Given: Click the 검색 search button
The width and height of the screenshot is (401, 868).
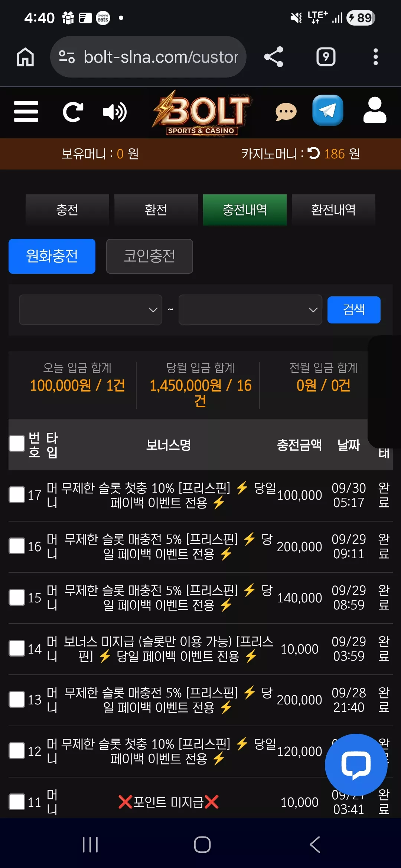Looking at the screenshot, I should pyautogui.click(x=354, y=310).
